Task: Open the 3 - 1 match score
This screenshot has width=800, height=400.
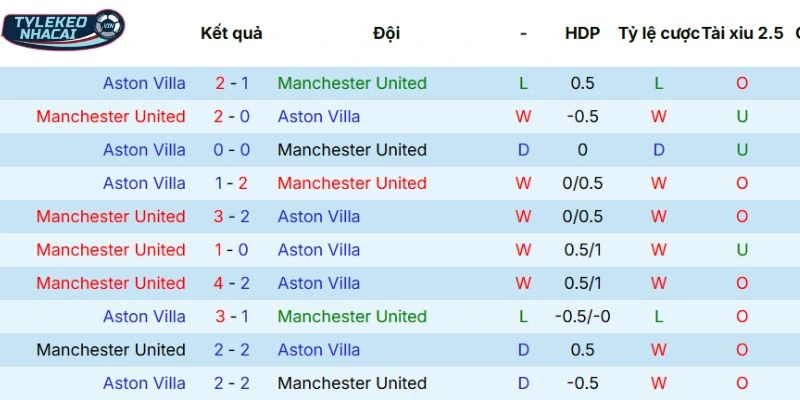Action: 231,316
